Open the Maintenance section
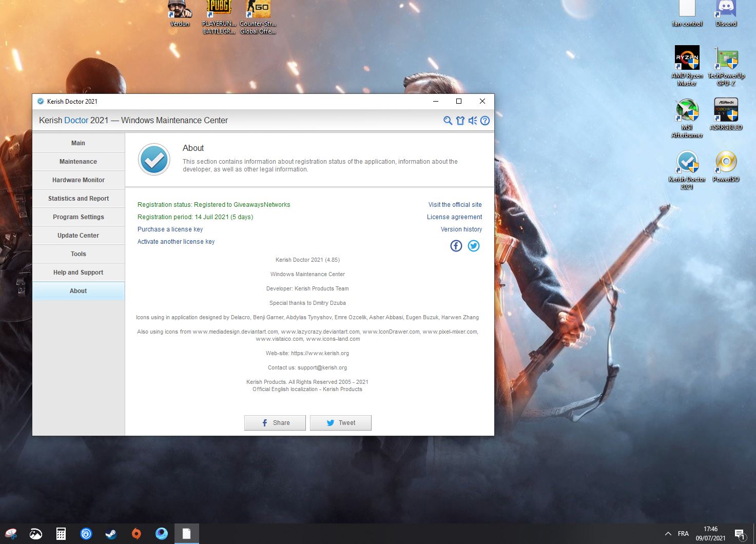Viewport: 756px width, 544px height. (x=79, y=162)
